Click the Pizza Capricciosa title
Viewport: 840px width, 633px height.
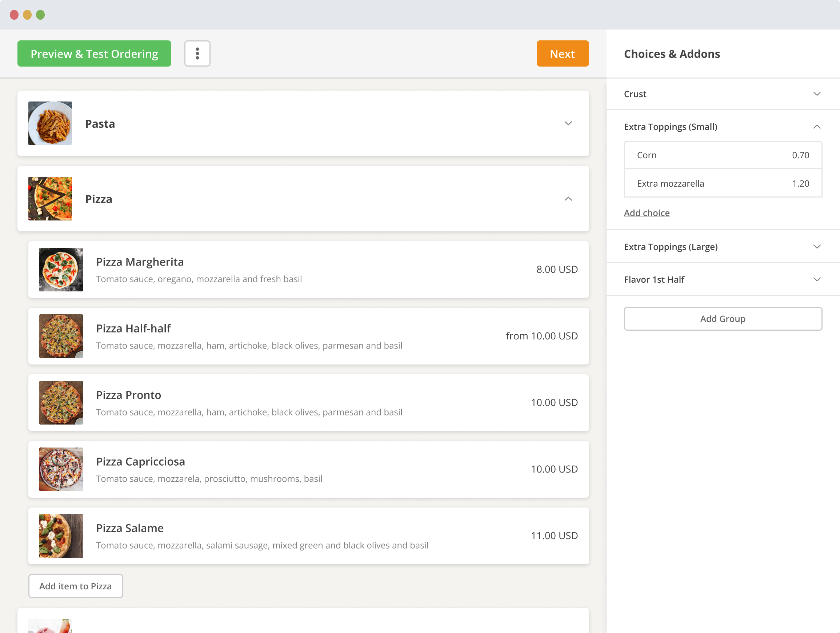[140, 461]
